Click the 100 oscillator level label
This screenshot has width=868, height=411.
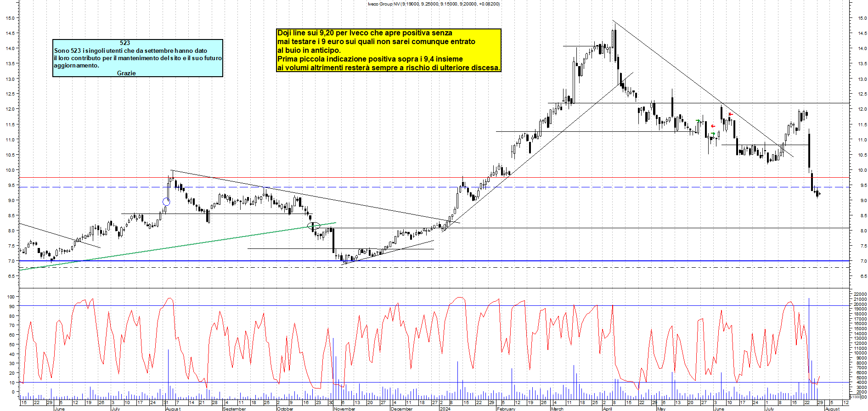pyautogui.click(x=11, y=297)
